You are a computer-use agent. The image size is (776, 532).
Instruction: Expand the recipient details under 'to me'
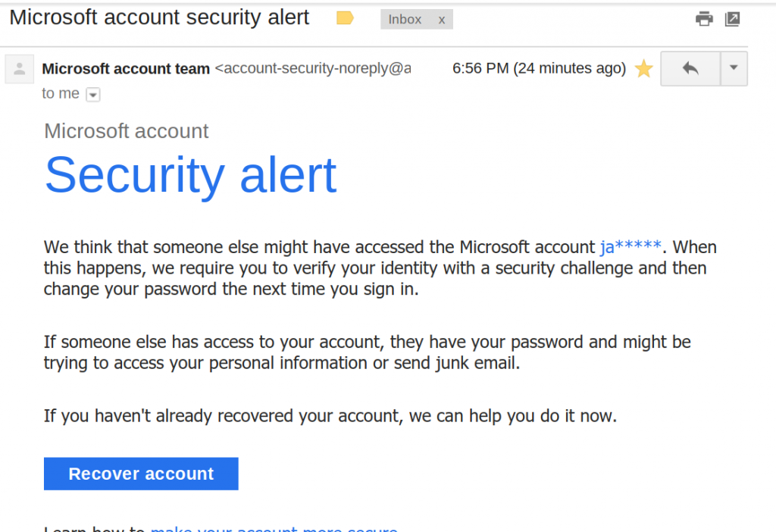92,94
